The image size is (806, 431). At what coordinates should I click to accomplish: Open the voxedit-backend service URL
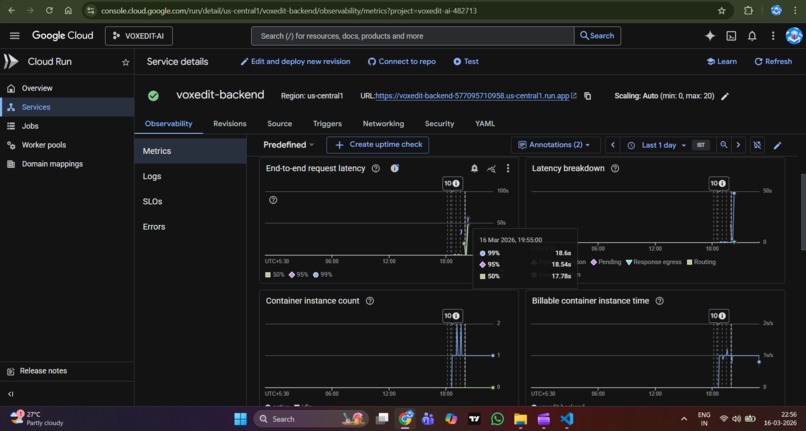click(472, 96)
